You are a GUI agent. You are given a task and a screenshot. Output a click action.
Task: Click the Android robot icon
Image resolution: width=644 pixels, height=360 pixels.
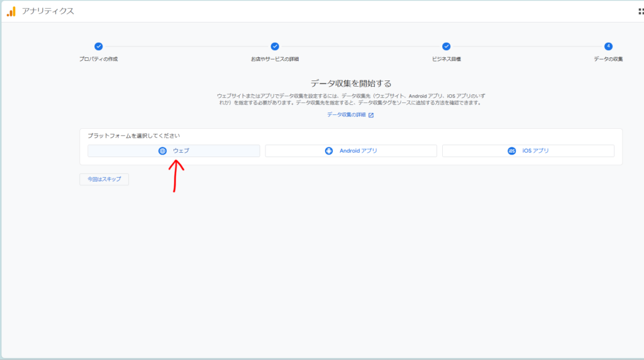[x=328, y=151]
